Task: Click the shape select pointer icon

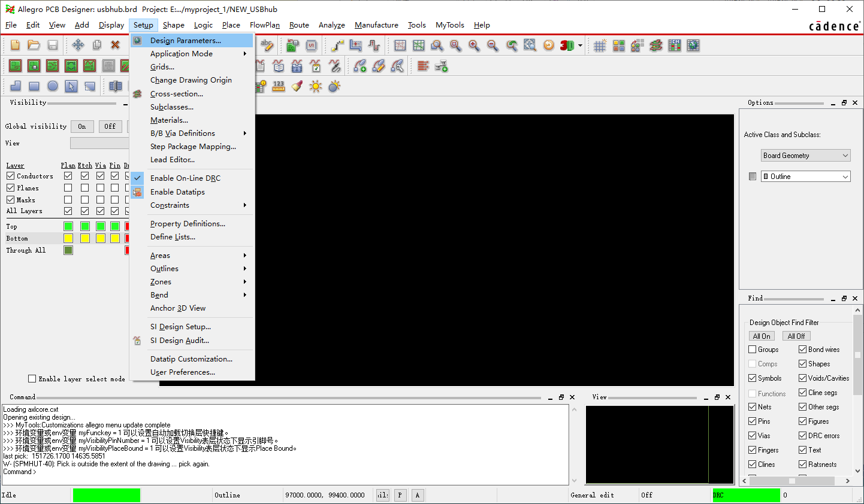Action: [71, 86]
